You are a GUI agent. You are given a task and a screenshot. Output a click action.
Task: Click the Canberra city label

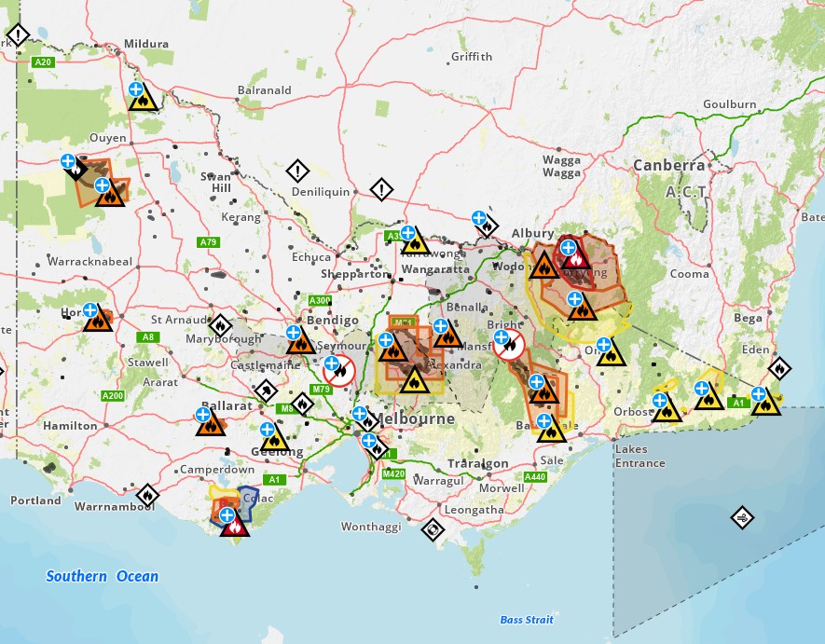(668, 165)
